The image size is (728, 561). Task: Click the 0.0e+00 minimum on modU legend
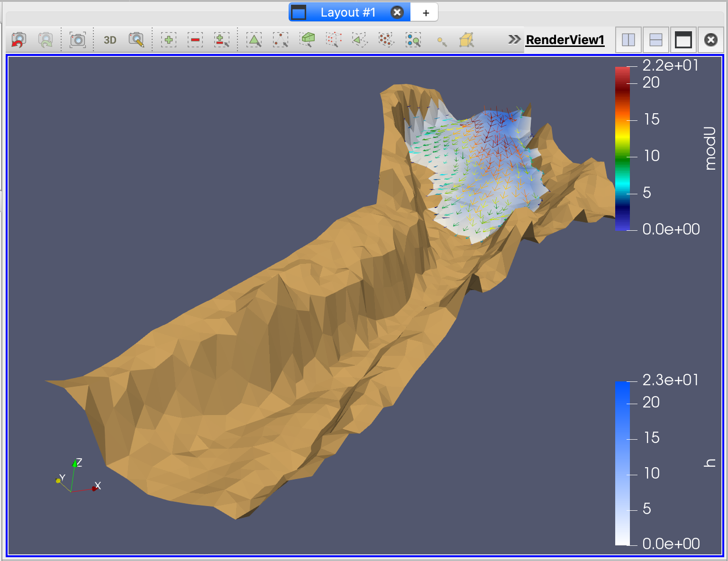(x=671, y=229)
